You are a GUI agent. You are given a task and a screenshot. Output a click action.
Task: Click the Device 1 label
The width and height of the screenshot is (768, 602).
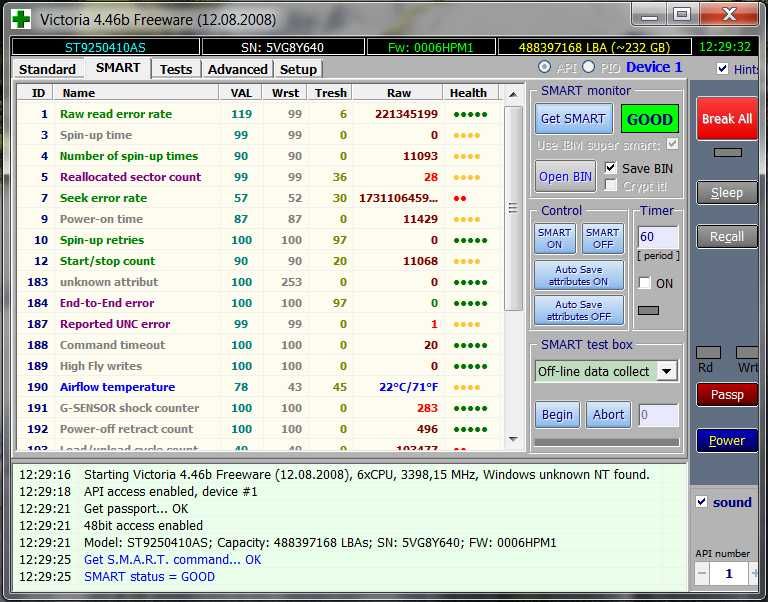654,67
